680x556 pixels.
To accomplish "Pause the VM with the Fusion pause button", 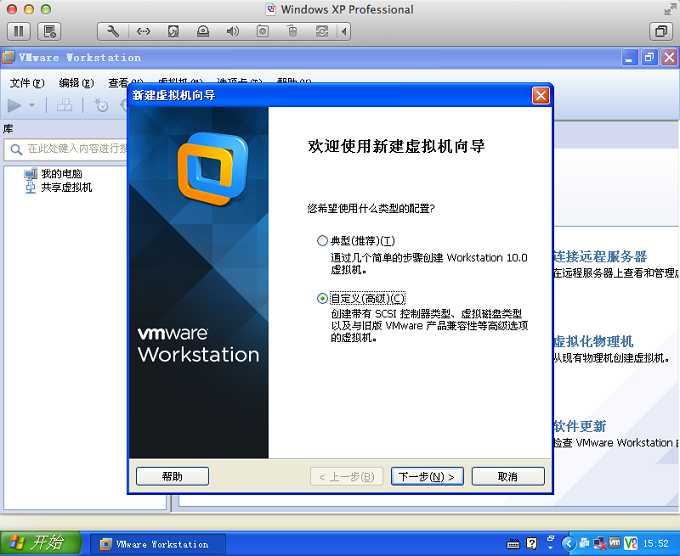I will (19, 31).
